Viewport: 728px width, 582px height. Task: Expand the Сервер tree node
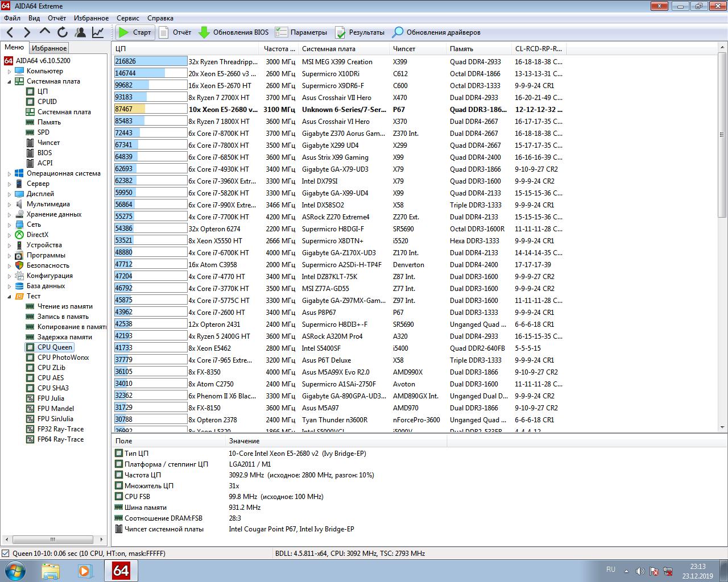(9, 184)
